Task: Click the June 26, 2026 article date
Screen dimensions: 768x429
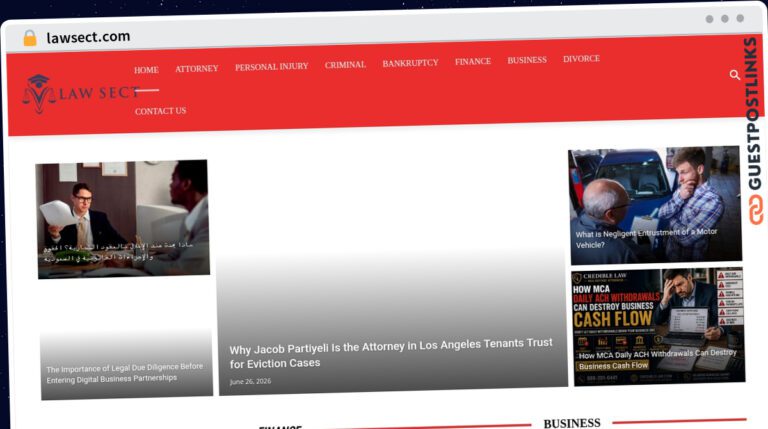Action: (250, 381)
